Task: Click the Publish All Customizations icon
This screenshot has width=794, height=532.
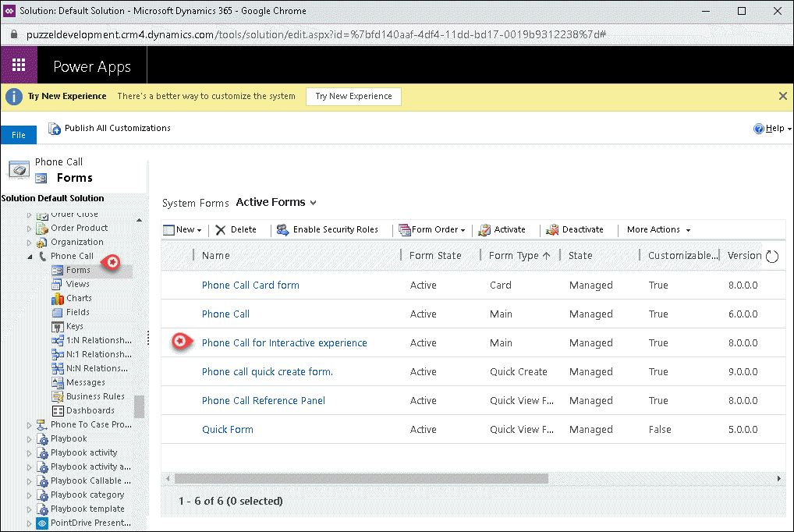Action: 55,129
